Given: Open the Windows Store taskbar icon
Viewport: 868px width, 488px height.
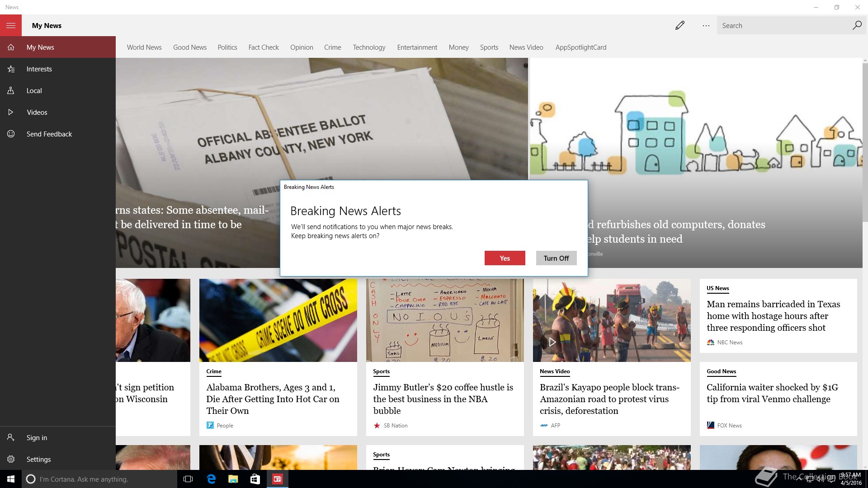Looking at the screenshot, I should pyautogui.click(x=255, y=479).
